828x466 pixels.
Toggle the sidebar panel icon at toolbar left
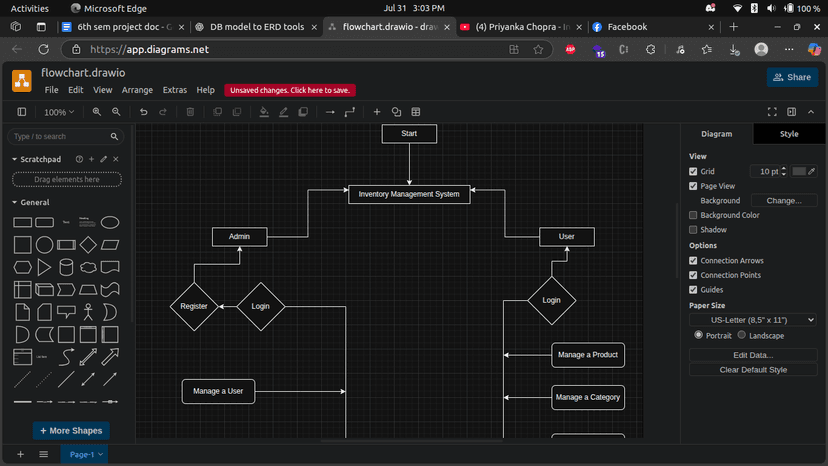22,112
